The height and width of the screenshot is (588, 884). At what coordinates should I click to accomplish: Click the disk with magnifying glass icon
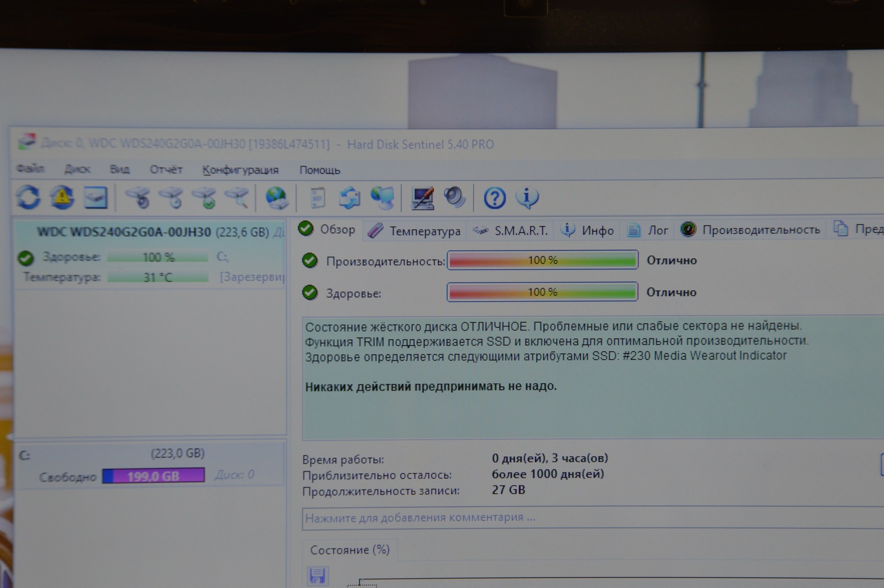[237, 198]
